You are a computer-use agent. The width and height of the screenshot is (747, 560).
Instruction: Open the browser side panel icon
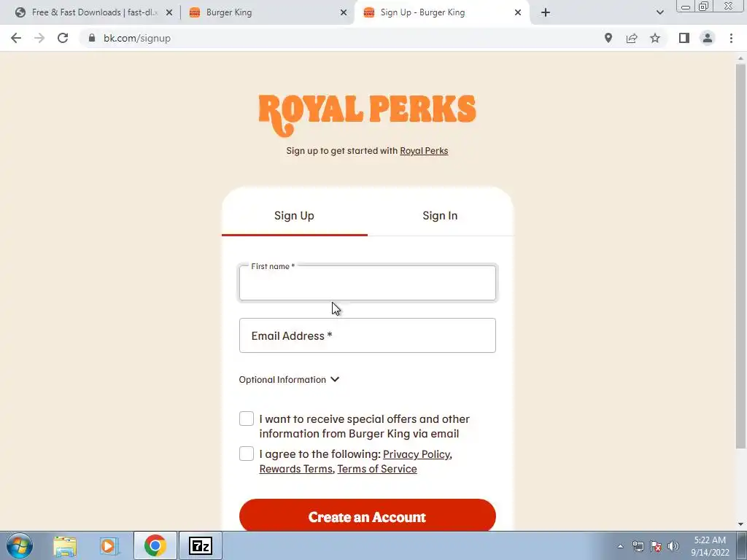[684, 38]
